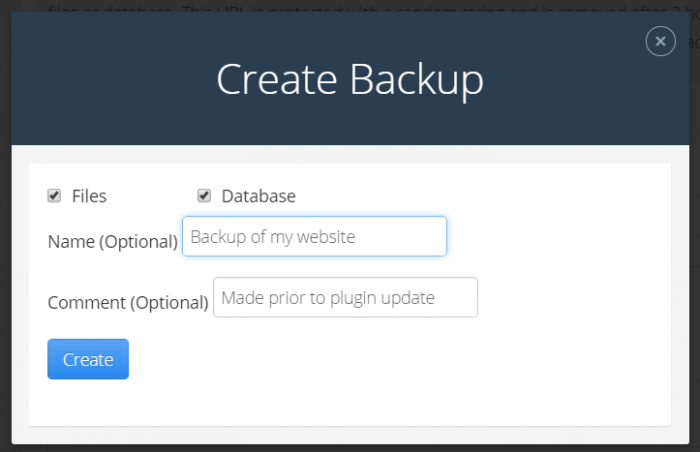The width and height of the screenshot is (700, 452).
Task: Toggle the Files checkbox
Action: pyautogui.click(x=54, y=196)
